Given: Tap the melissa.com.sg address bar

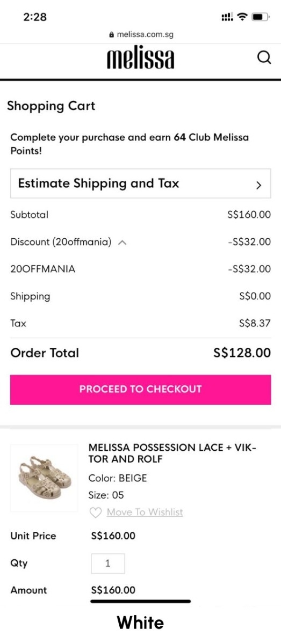Looking at the screenshot, I should pos(140,34).
